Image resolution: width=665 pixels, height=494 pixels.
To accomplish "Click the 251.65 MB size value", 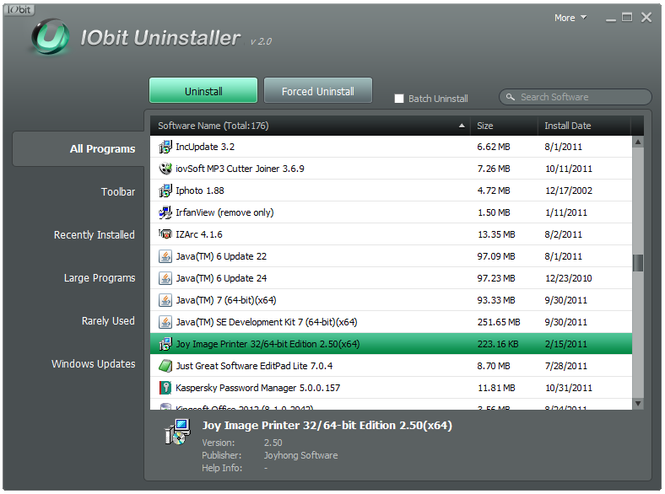I will point(499,322).
